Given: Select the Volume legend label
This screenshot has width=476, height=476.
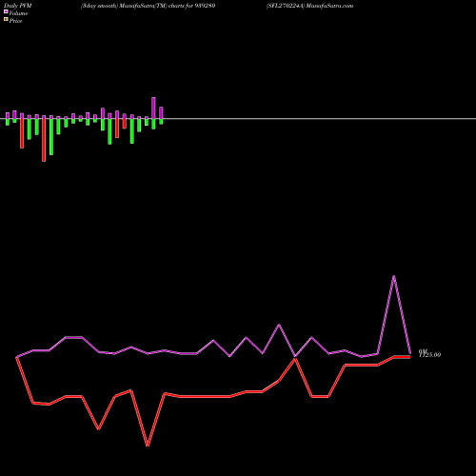Looking at the screenshot, I should coord(18,13).
